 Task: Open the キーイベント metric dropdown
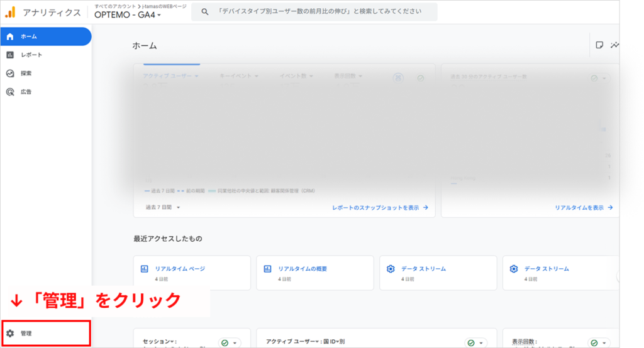pos(239,76)
